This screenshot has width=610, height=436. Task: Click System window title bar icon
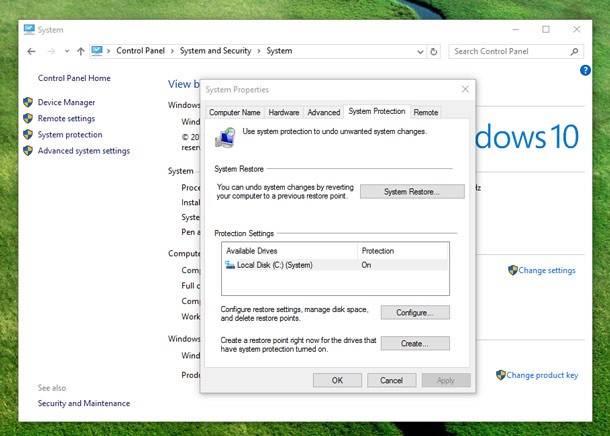pyautogui.click(x=29, y=29)
